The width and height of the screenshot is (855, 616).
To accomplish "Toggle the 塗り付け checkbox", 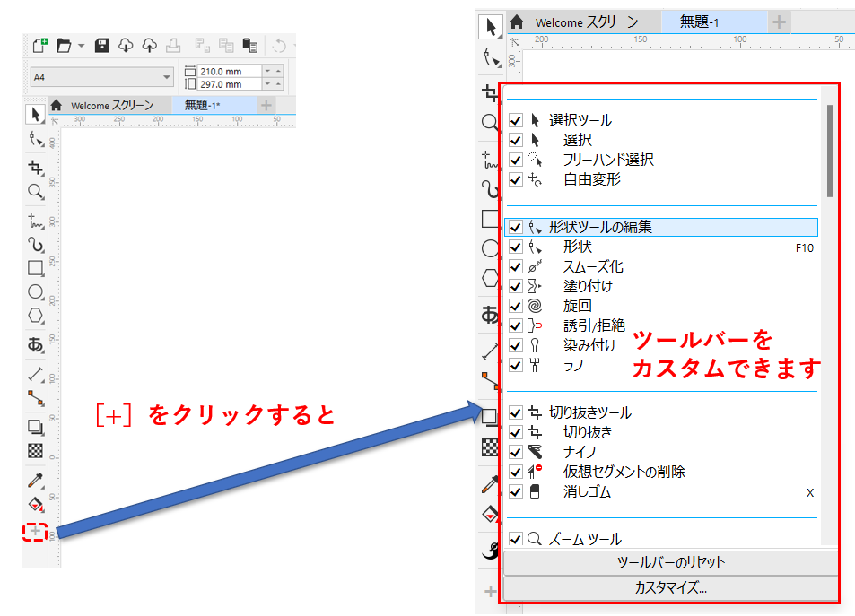I will [x=516, y=286].
